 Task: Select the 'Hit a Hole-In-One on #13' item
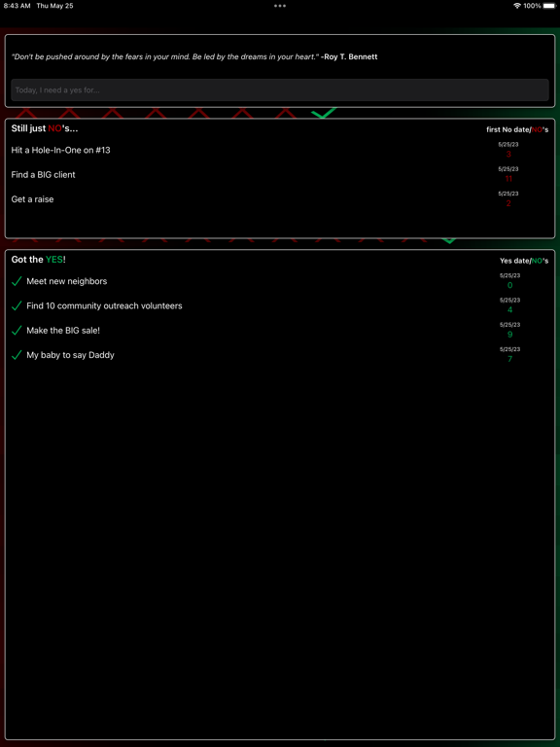[x=61, y=150]
